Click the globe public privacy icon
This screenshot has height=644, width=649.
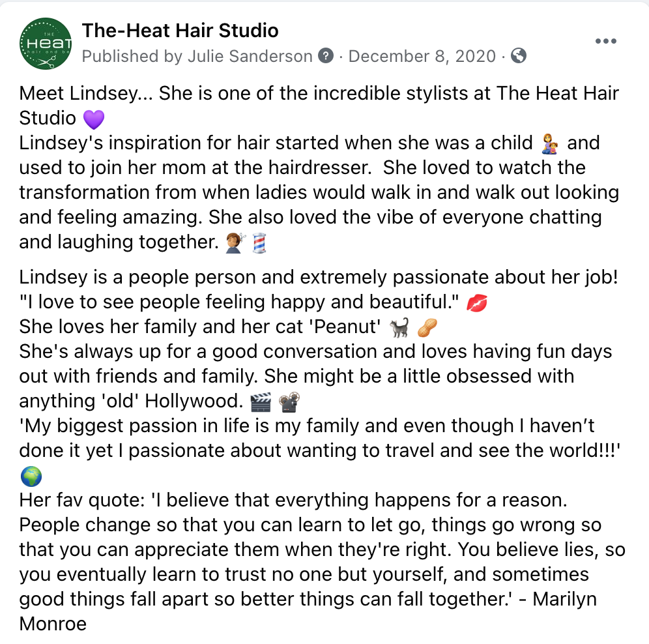click(x=519, y=55)
